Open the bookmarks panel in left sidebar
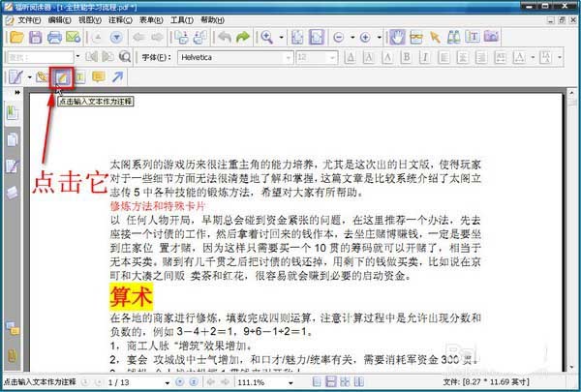The image size is (581, 392). pos(12,112)
